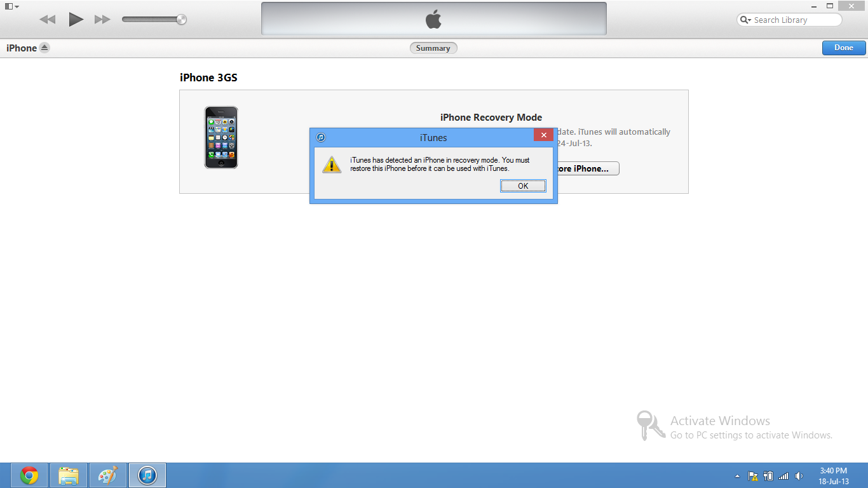Switch to the Summary tab
Screen dimensions: 868x488
click(433, 48)
